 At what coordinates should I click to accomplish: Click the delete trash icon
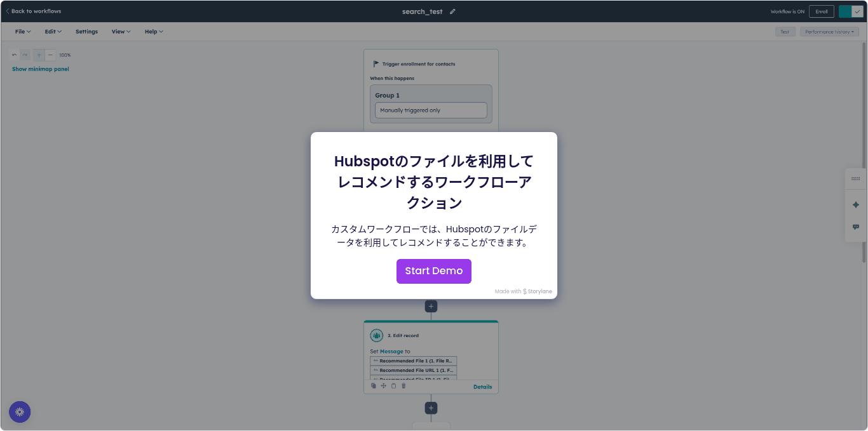pos(403,386)
